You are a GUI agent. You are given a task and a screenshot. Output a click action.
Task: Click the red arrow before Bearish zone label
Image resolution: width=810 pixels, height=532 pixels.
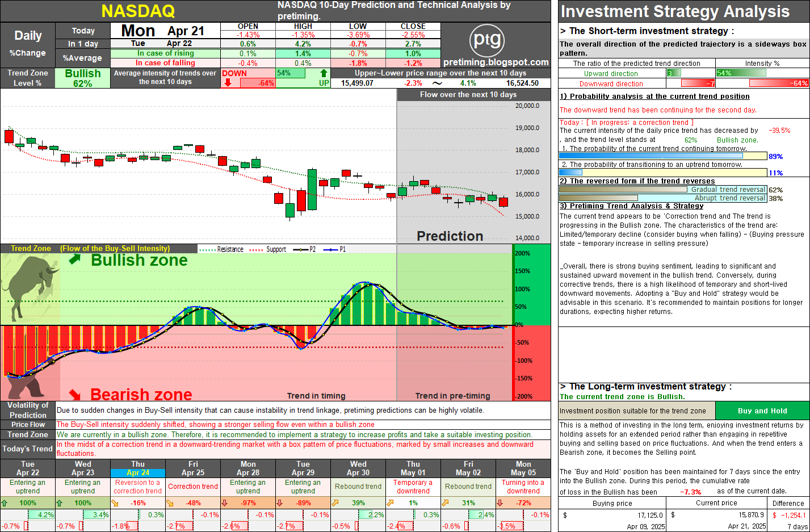point(75,394)
